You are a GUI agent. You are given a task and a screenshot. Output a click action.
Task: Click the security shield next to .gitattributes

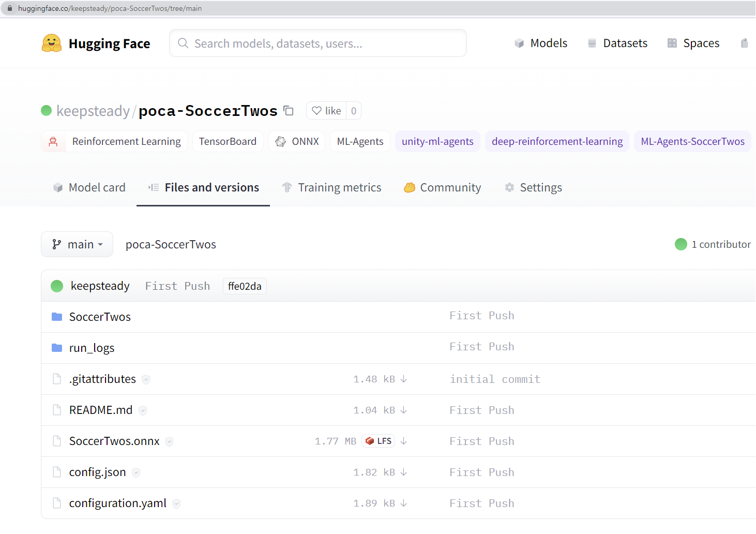pos(146,380)
